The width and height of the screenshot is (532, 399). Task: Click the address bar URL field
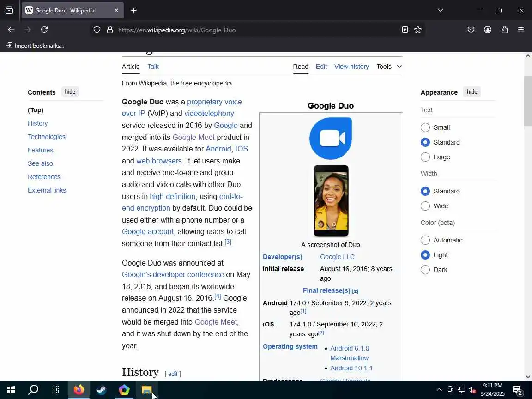tap(258, 30)
